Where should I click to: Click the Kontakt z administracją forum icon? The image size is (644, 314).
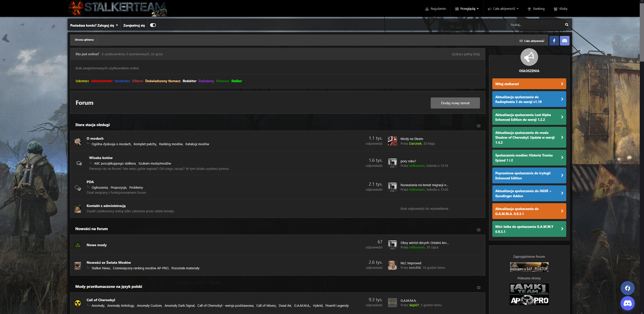point(78,208)
